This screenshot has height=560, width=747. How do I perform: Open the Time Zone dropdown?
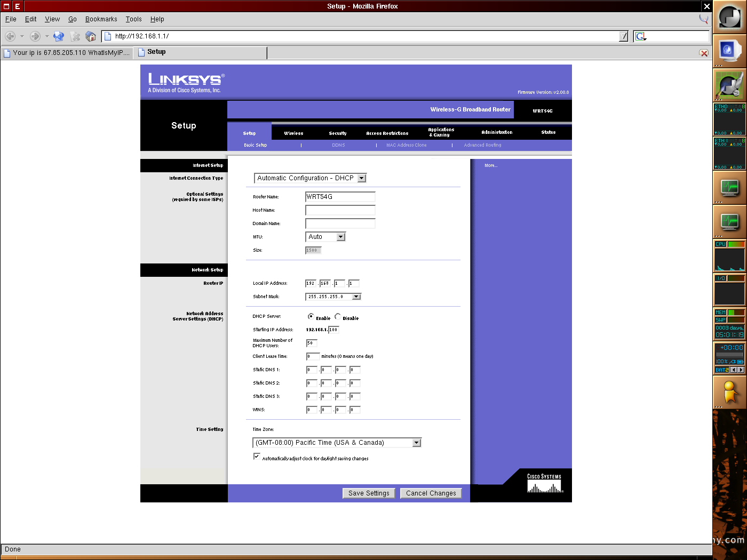tap(337, 443)
